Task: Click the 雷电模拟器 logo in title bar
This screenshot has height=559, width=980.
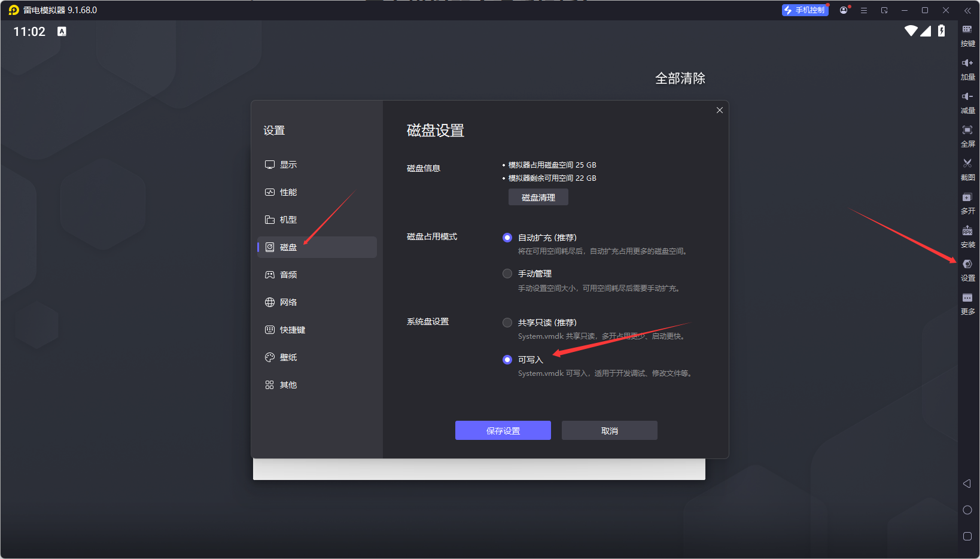Action: tap(14, 10)
